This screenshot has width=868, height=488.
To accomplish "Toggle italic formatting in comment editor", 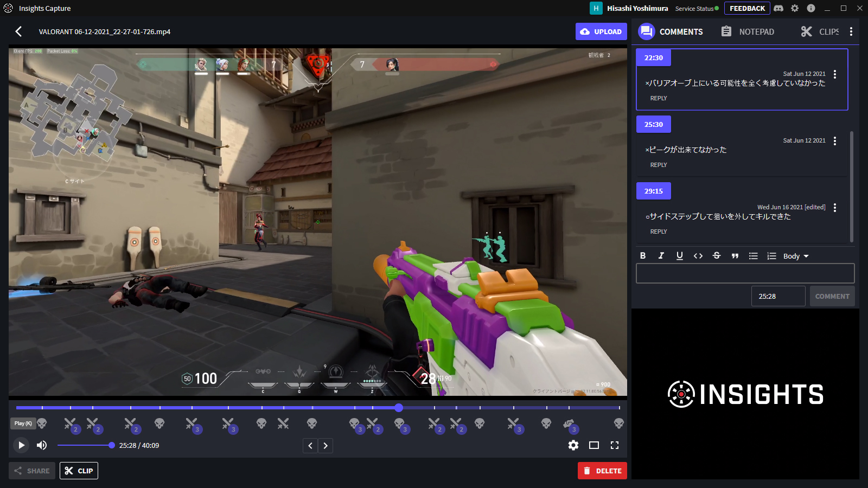I will coord(661,256).
